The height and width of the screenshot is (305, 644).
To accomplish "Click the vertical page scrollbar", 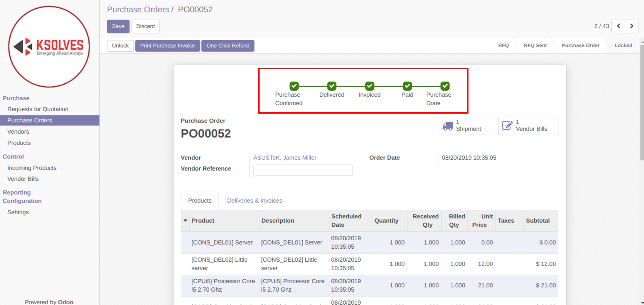I will (x=642, y=106).
